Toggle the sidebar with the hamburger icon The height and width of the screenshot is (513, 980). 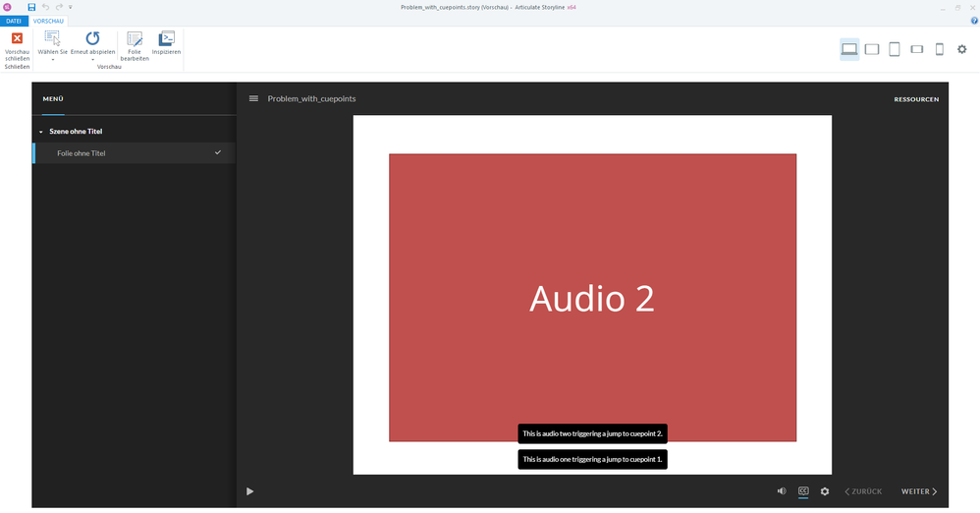[x=253, y=98]
